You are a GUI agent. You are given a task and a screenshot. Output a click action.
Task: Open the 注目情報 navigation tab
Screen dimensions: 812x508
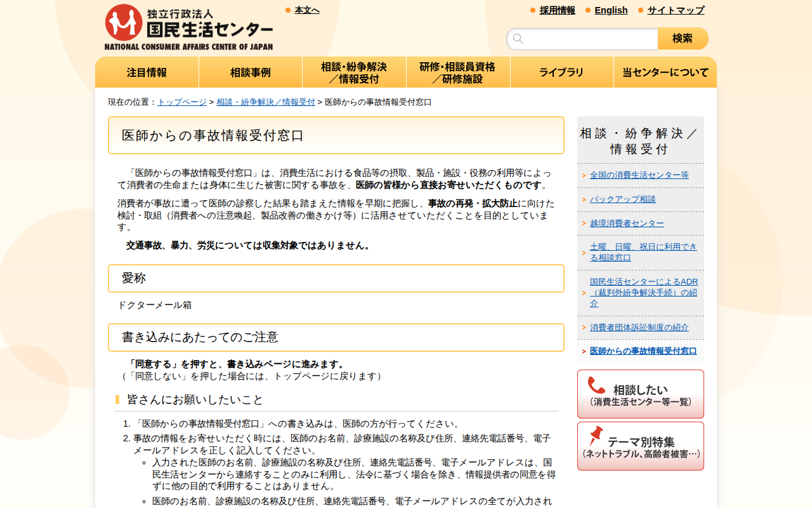click(x=147, y=72)
